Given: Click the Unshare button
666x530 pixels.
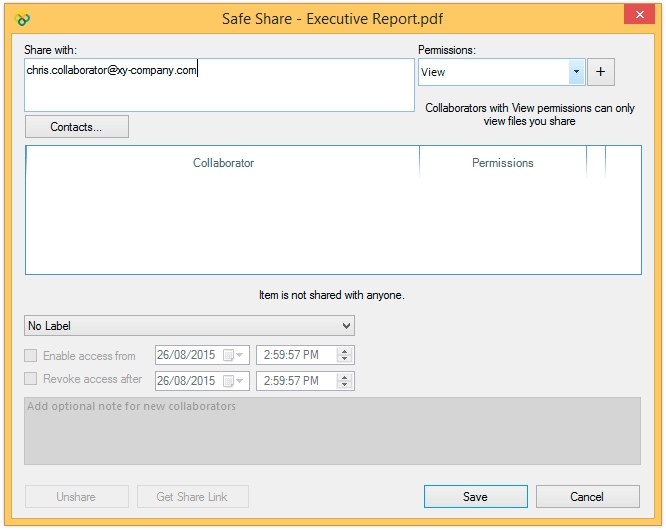Looking at the screenshot, I should click(x=77, y=496).
